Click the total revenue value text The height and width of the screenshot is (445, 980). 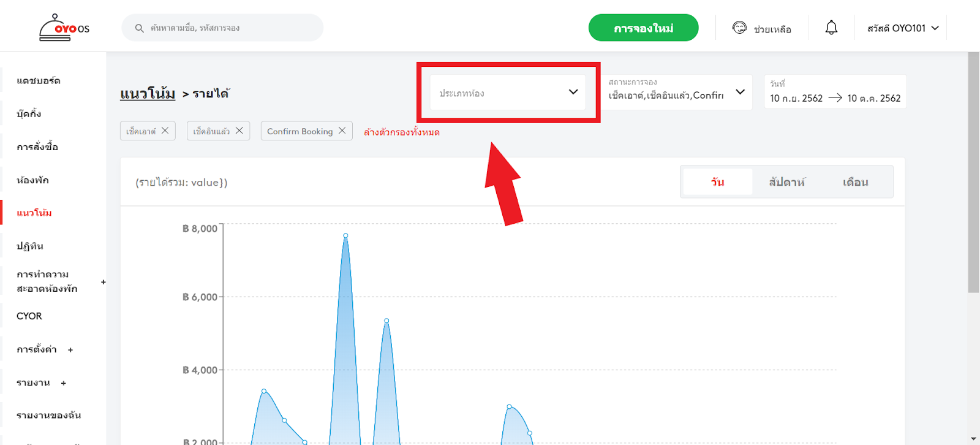(x=181, y=182)
